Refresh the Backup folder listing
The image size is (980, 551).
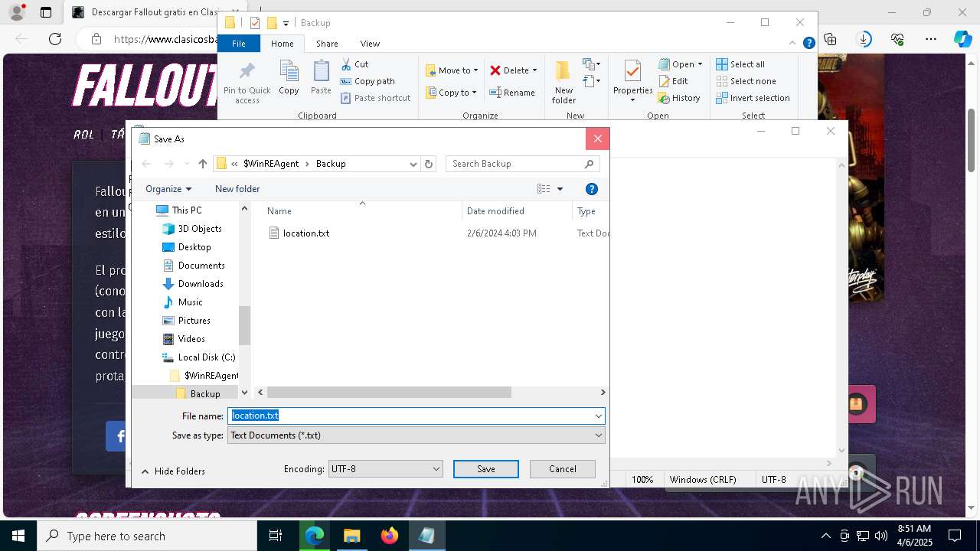(429, 164)
